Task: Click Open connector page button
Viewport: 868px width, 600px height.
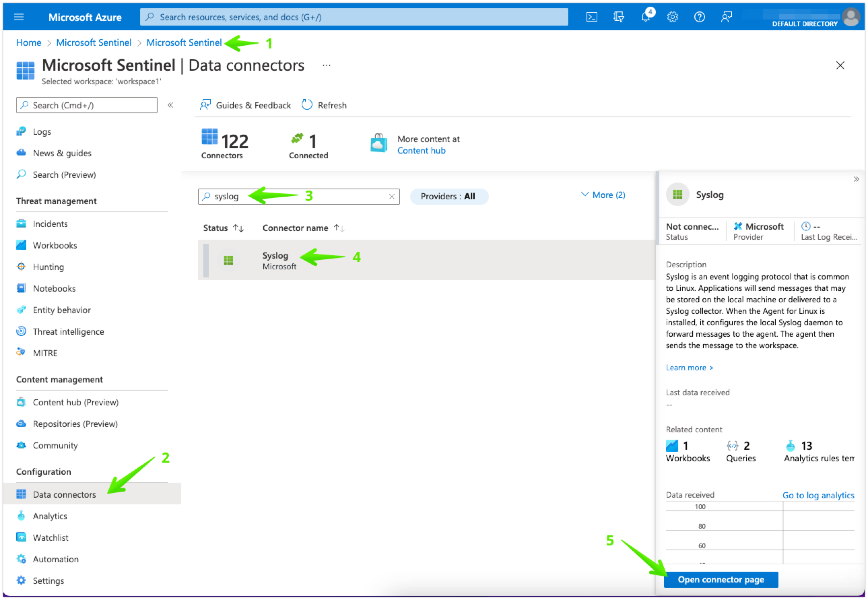Action: [x=721, y=579]
